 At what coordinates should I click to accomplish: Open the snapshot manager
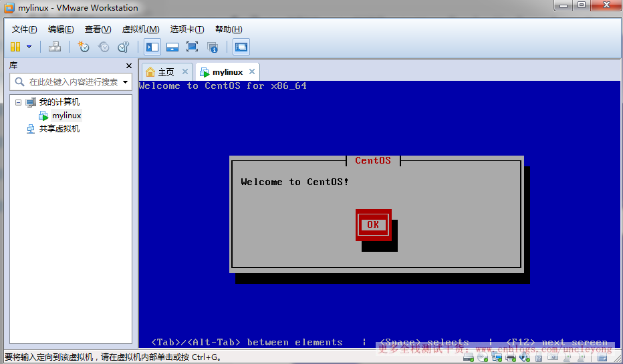point(124,47)
